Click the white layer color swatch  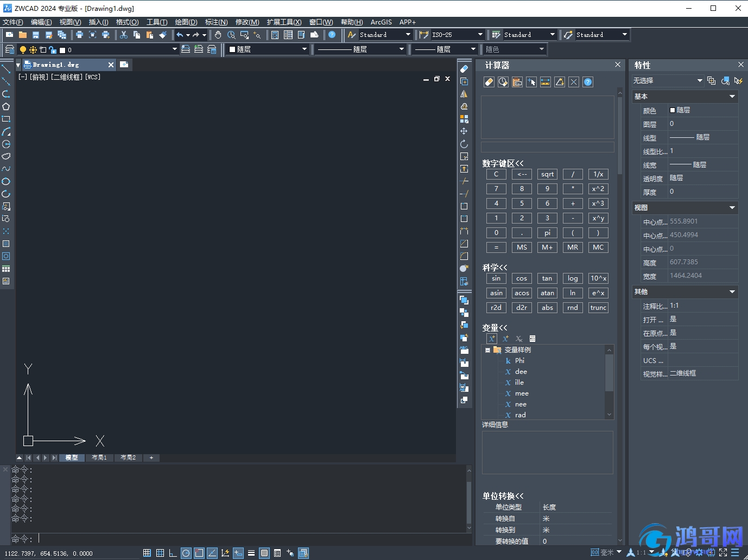pyautogui.click(x=62, y=50)
